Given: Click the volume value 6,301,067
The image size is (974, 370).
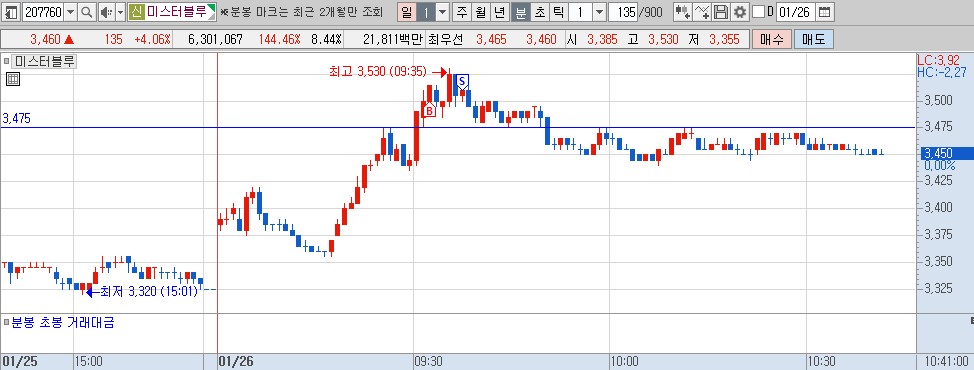Looking at the screenshot, I should 215,40.
